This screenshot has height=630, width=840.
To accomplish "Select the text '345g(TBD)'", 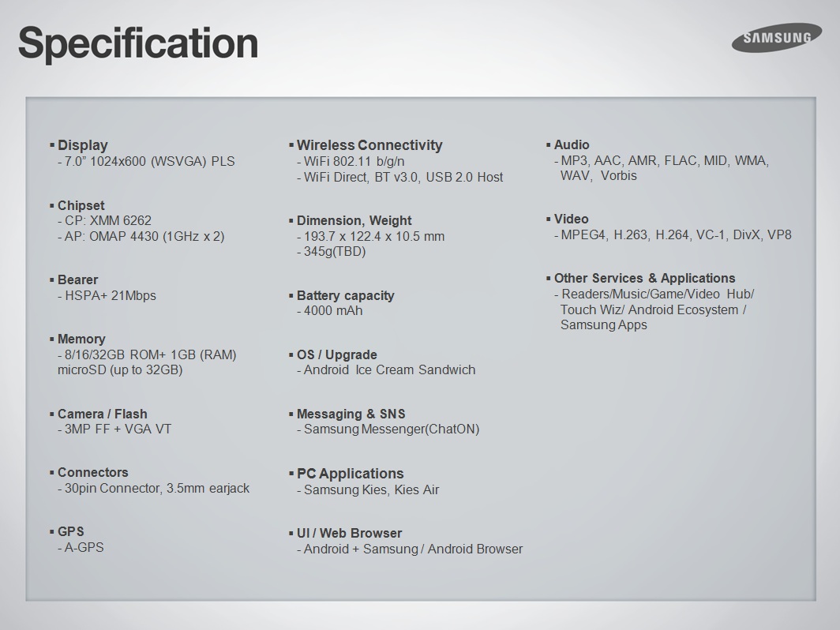I will tap(335, 252).
